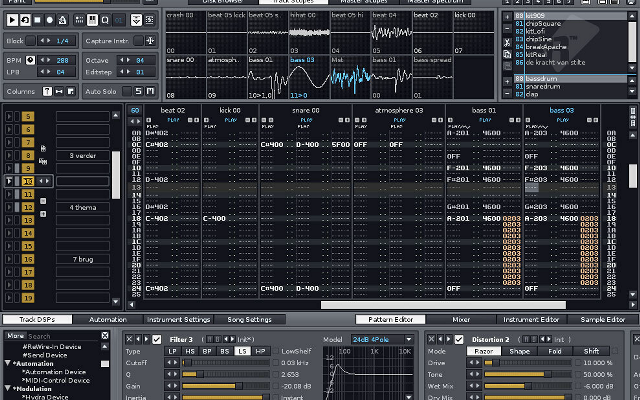Image resolution: width=640 pixels, height=400 pixels.
Task: Select BP filter type
Action: (x=207, y=351)
